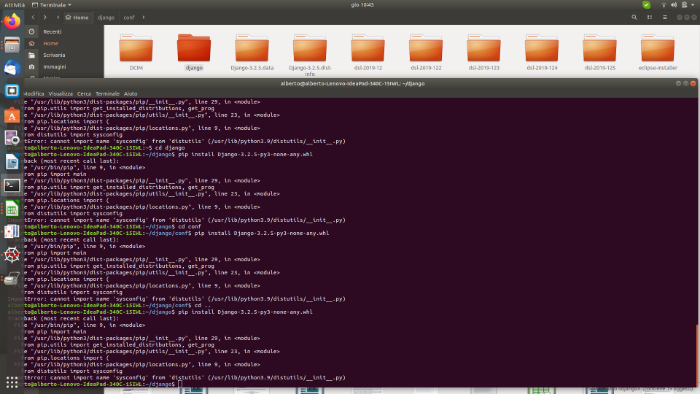Open the battery status indicator
Screen dimensions: 700x394
click(684, 5)
